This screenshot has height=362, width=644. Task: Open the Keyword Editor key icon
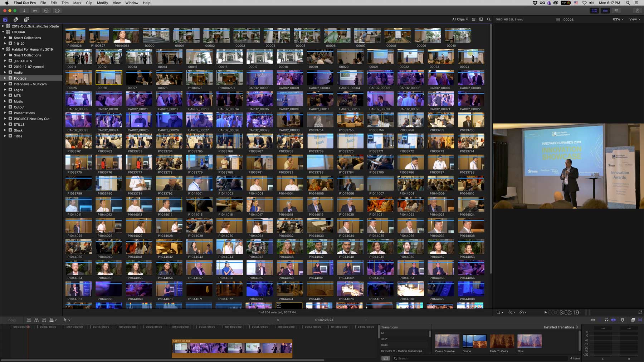point(35,11)
